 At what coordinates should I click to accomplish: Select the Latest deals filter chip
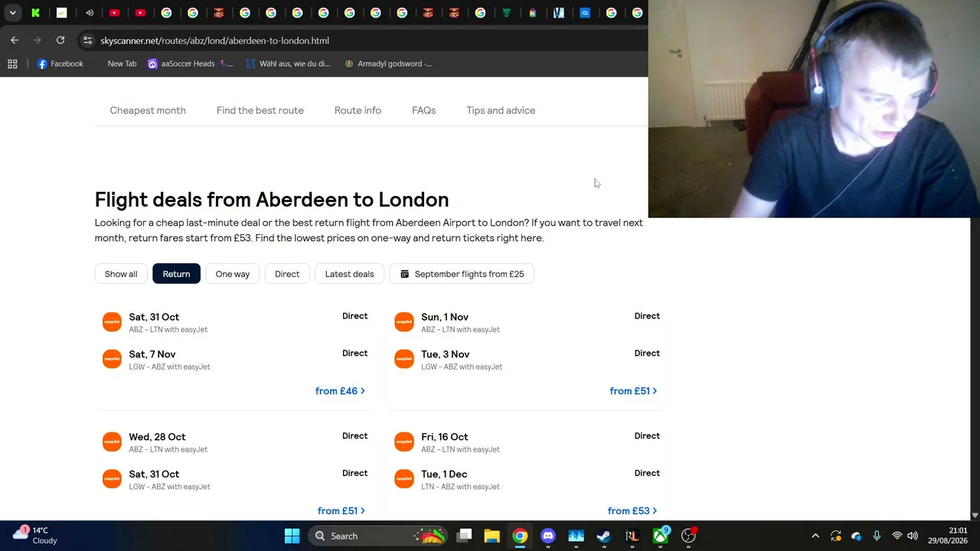coord(349,274)
